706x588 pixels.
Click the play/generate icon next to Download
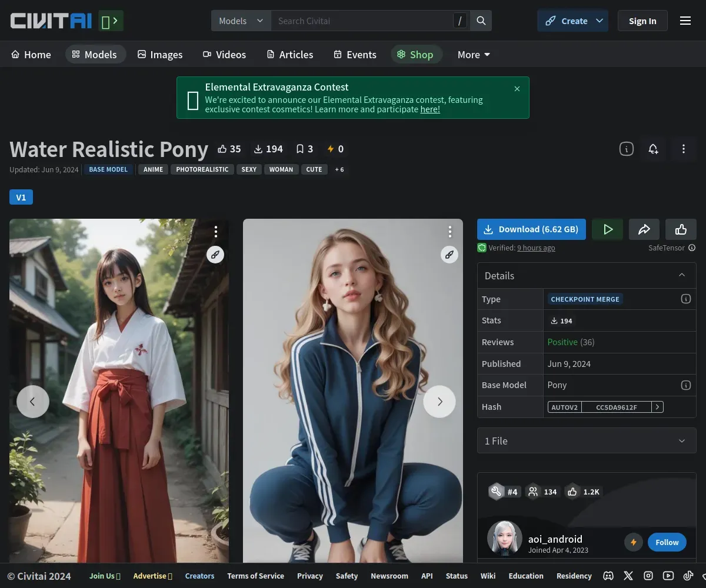coord(608,229)
